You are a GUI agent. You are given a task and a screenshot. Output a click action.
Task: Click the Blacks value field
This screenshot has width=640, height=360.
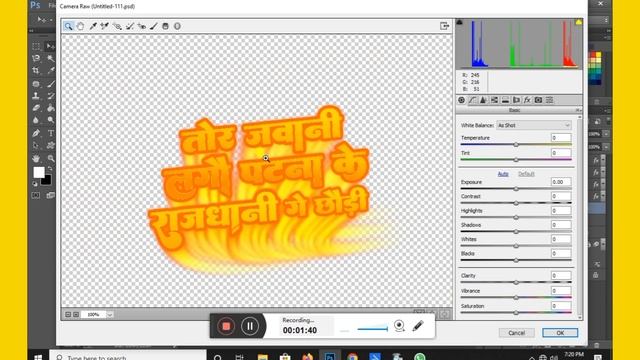click(561, 253)
